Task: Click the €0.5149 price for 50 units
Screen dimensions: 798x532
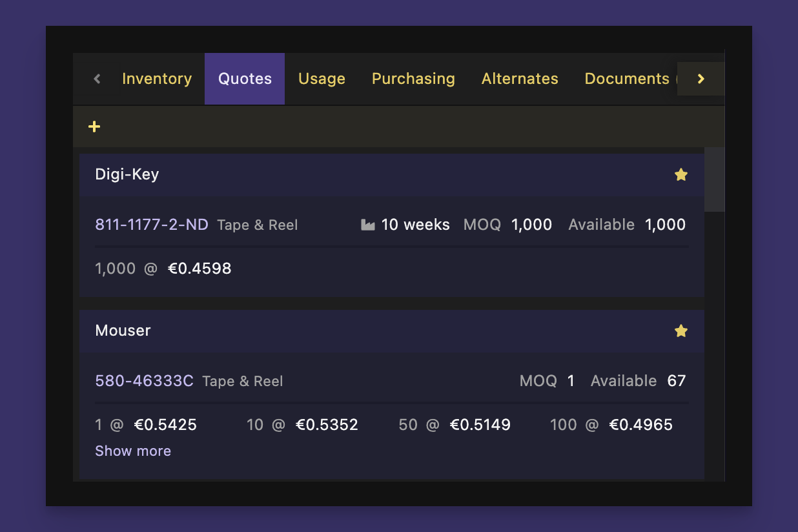Action: click(x=480, y=425)
